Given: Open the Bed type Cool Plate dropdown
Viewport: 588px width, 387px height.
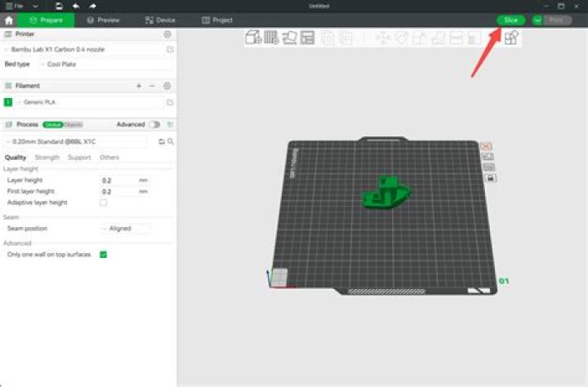Looking at the screenshot, I should 105,64.
